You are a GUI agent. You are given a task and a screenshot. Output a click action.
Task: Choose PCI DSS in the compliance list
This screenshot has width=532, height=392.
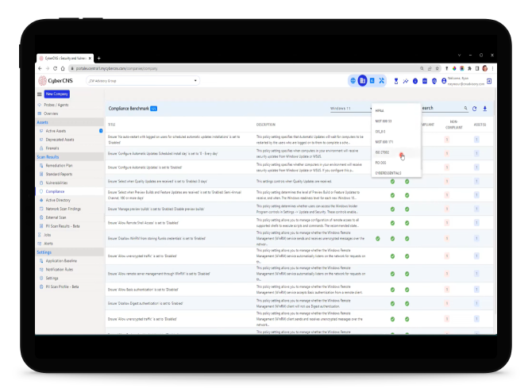click(x=382, y=162)
